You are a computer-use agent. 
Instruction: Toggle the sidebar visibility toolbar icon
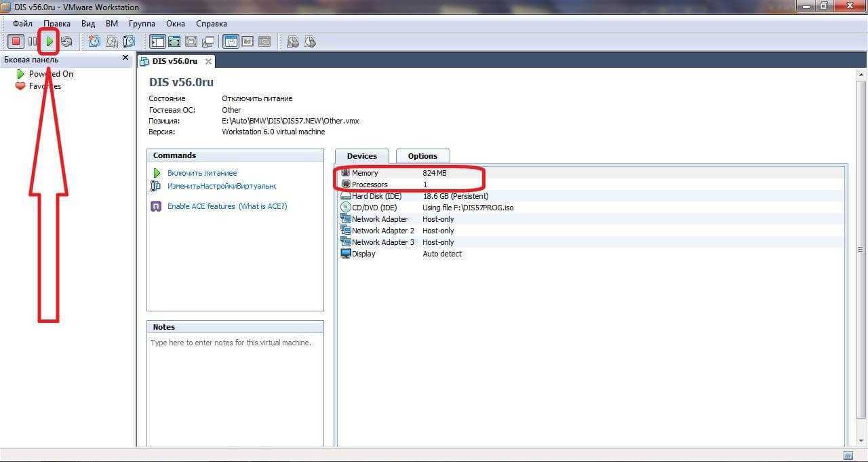click(157, 42)
